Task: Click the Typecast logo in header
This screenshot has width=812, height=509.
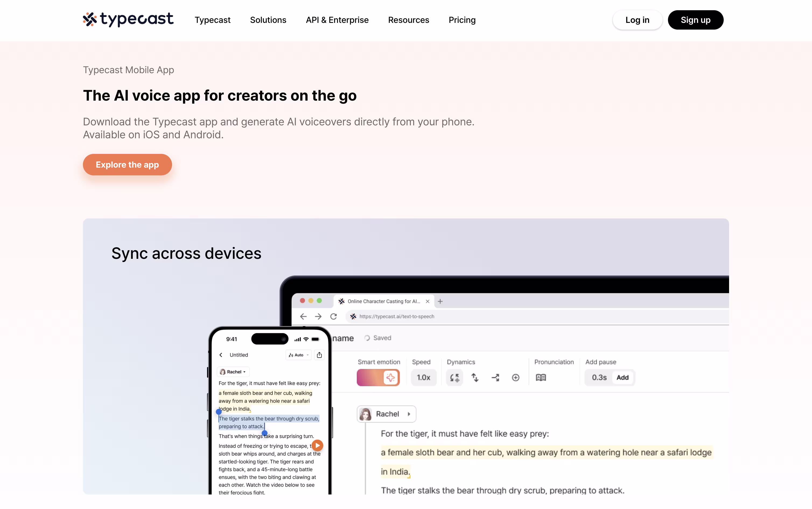Action: [x=128, y=20]
